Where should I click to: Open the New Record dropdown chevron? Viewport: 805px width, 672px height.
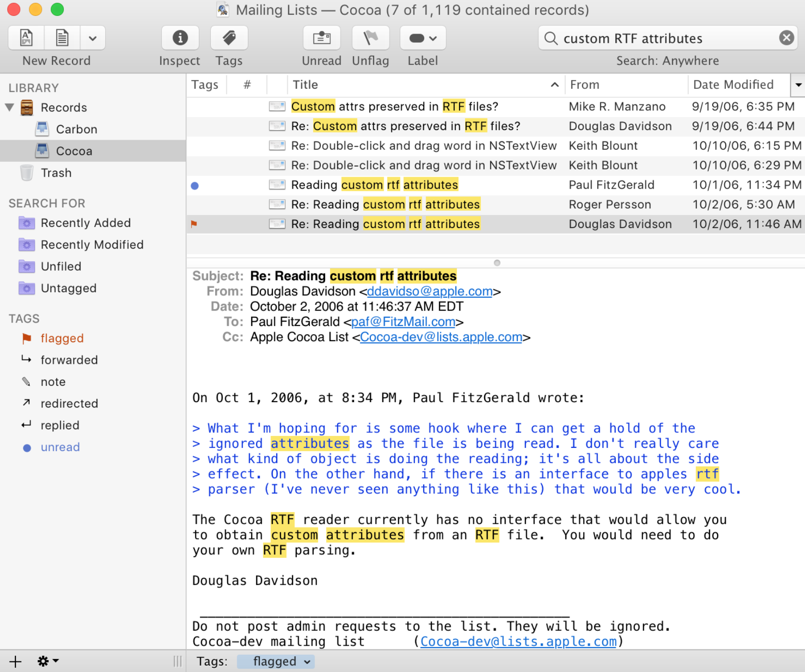coord(93,37)
